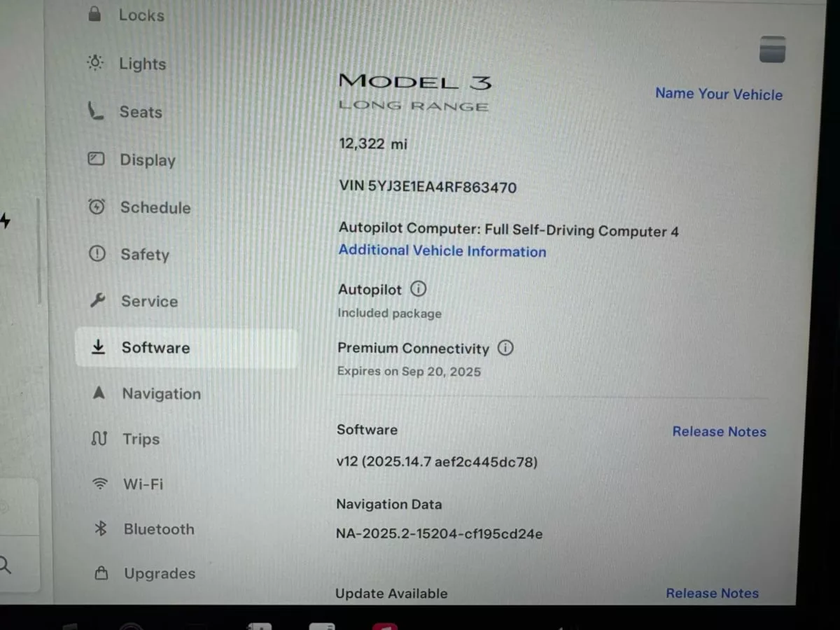Click the Display screen icon
The height and width of the screenshot is (630, 840).
[x=96, y=159]
